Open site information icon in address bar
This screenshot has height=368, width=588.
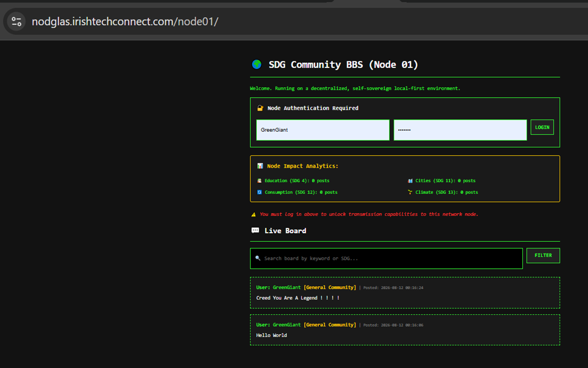(17, 21)
